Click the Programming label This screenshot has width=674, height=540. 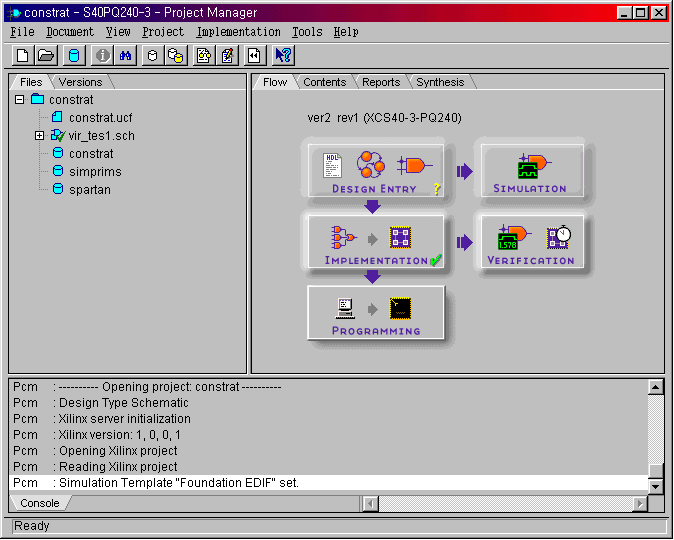pyautogui.click(x=376, y=331)
